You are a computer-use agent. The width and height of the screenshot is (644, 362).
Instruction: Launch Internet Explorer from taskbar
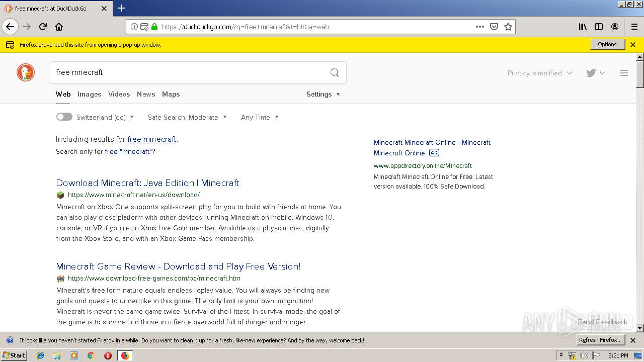point(40,355)
